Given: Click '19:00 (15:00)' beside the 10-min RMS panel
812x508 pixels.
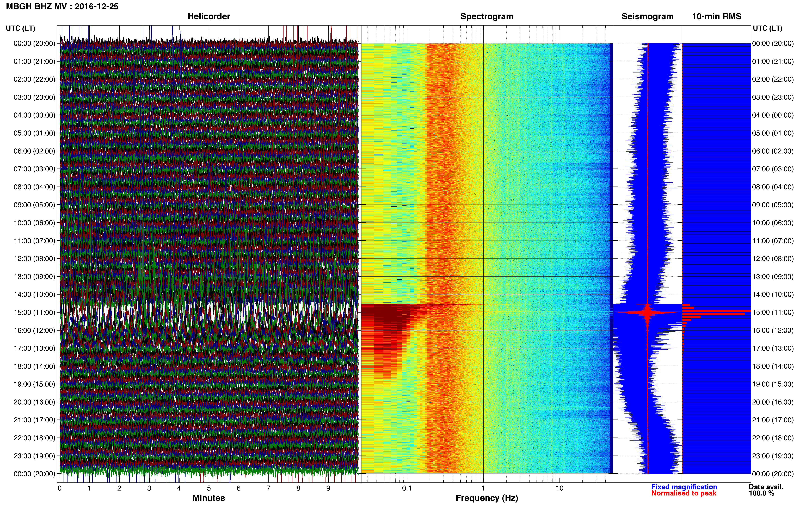Looking at the screenshot, I should 773,384.
